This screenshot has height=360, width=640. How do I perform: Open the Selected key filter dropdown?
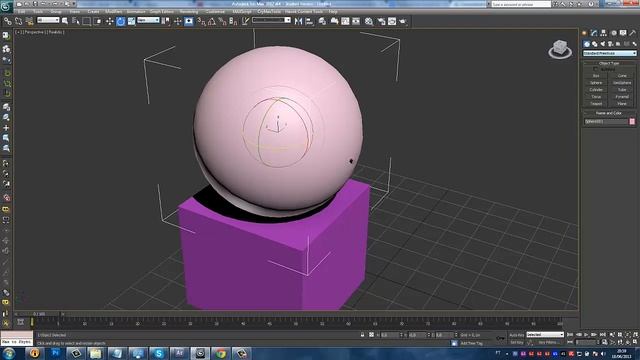(545, 335)
